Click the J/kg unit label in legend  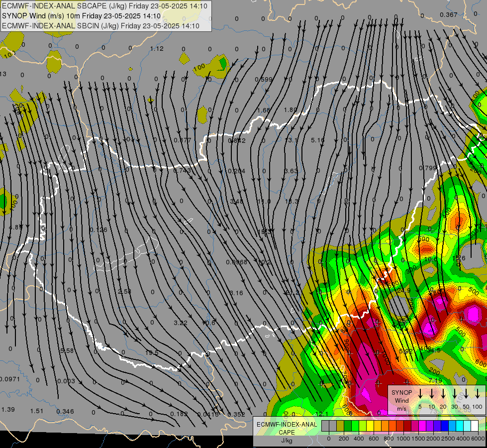pyautogui.click(x=287, y=441)
